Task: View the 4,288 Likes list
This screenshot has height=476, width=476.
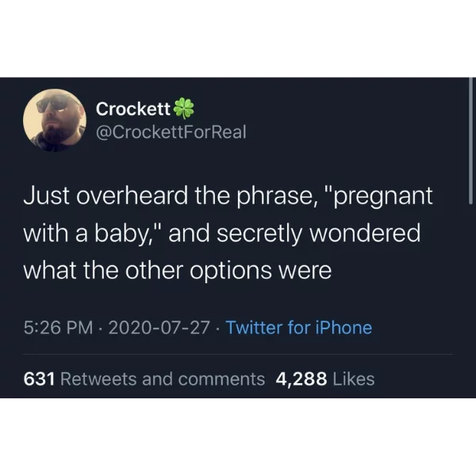Action: 325,379
